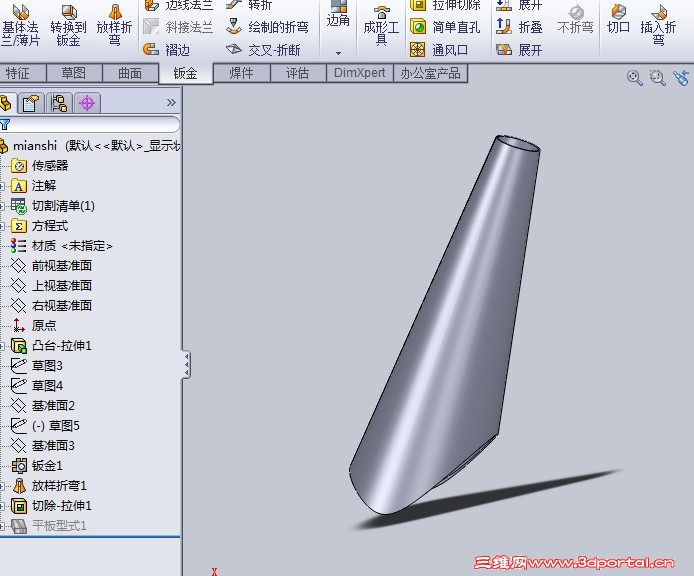Select Front Plane (前视基准面)

pyautogui.click(x=51, y=266)
